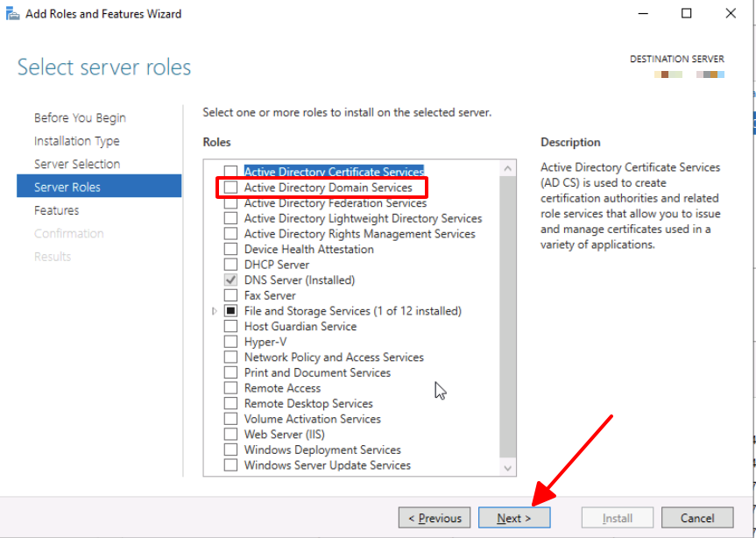
Task: Click the wizard icon in title bar
Action: pos(12,14)
